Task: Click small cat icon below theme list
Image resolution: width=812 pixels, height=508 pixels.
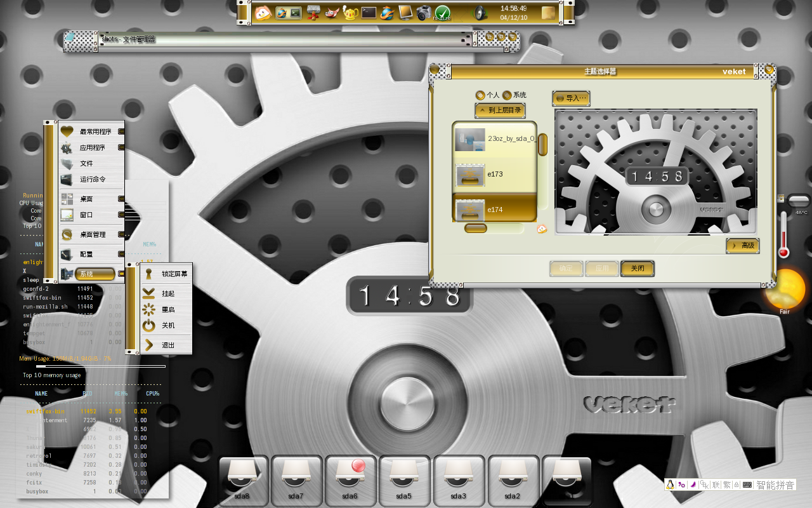Action: (542, 229)
